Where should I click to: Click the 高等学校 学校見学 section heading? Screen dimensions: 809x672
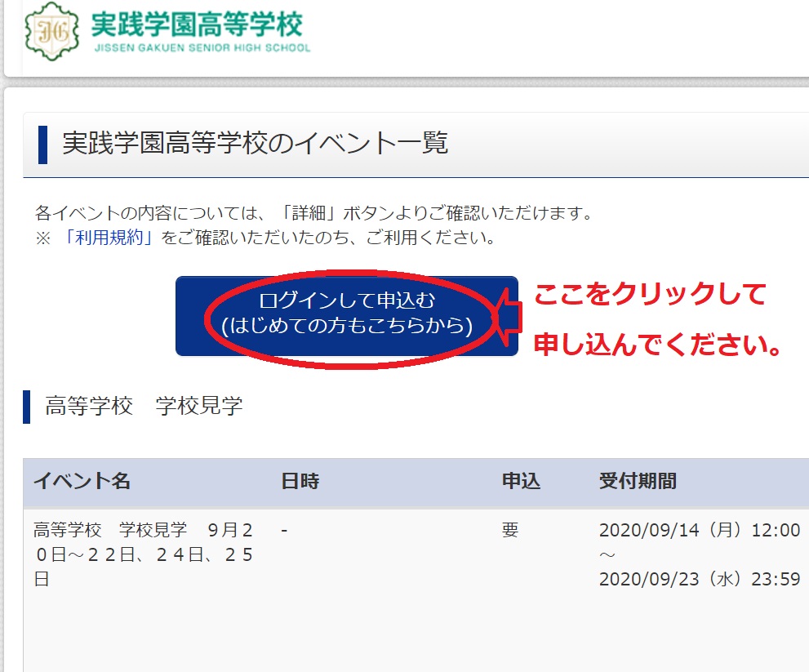coord(144,406)
